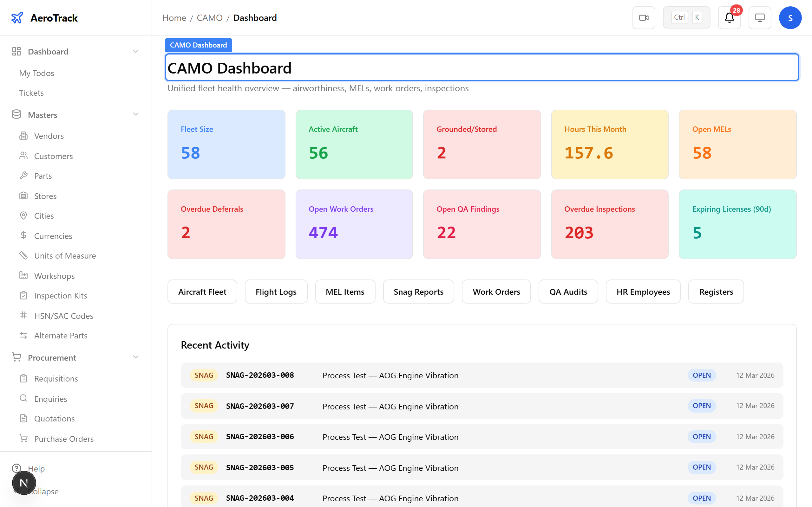Open the QA Audits page
Image resolution: width=812 pixels, height=507 pixels.
pos(568,292)
